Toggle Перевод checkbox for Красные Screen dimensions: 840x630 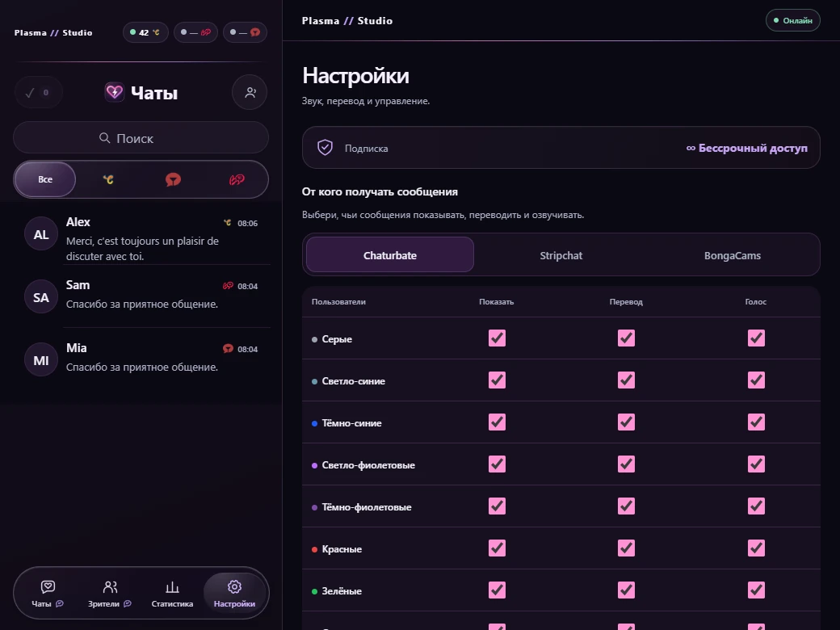626,548
